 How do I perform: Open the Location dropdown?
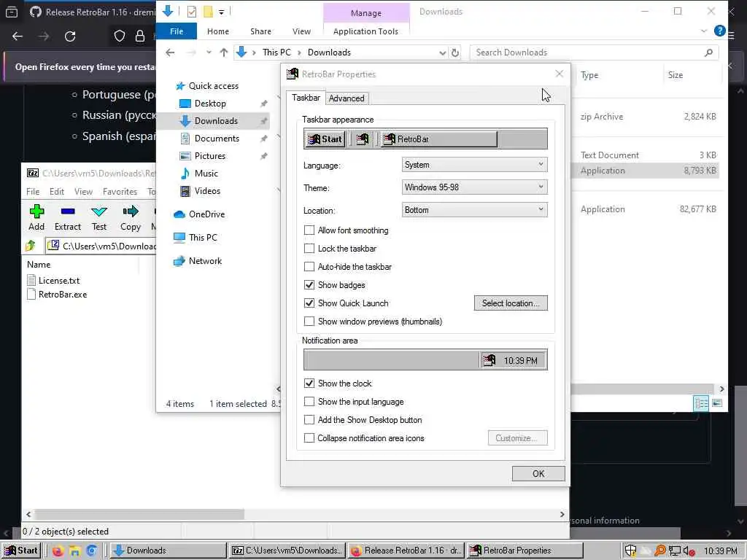coord(474,210)
